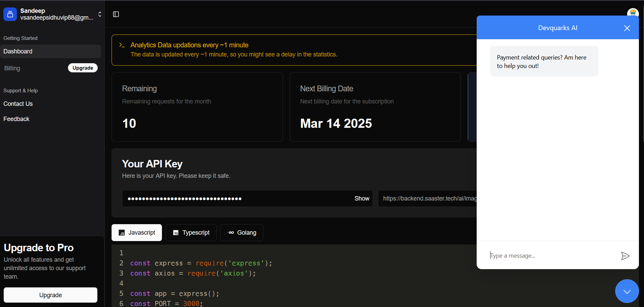
Task: Click code line const PORT = 3000
Action: point(166,303)
